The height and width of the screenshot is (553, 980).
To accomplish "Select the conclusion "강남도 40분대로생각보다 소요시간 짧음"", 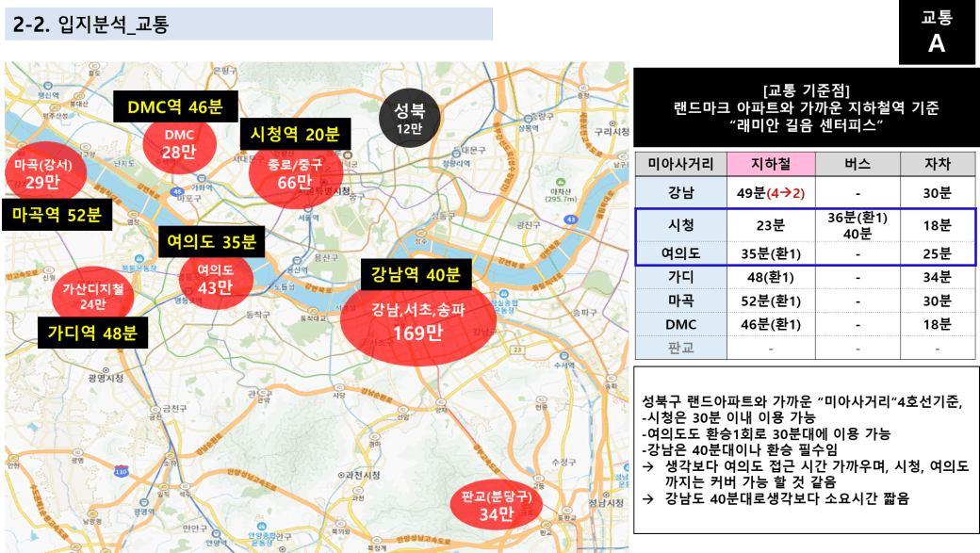I will click(x=787, y=498).
